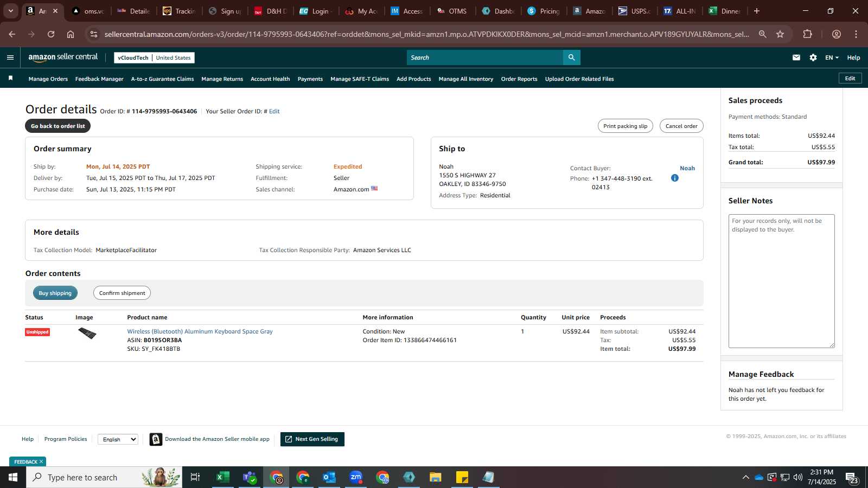Open the Chrome three-dot menu

click(x=856, y=34)
